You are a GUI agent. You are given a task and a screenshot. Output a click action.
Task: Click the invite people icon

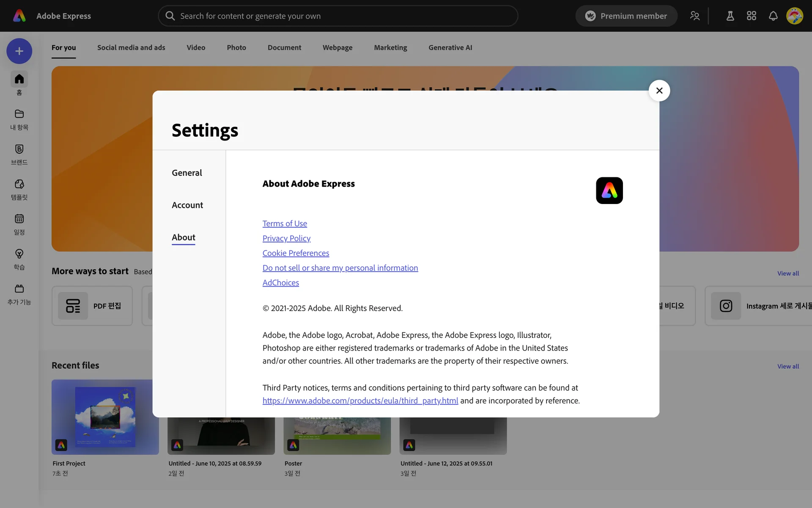[695, 16]
